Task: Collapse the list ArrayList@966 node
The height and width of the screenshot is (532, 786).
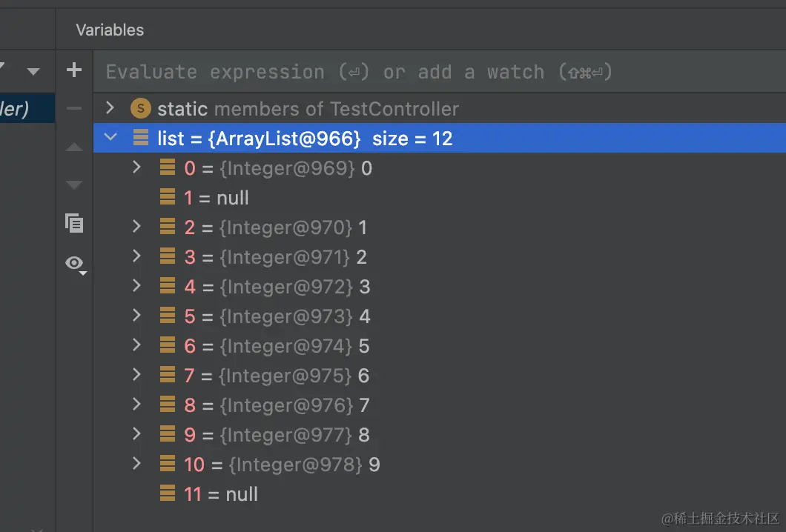Action: point(110,138)
